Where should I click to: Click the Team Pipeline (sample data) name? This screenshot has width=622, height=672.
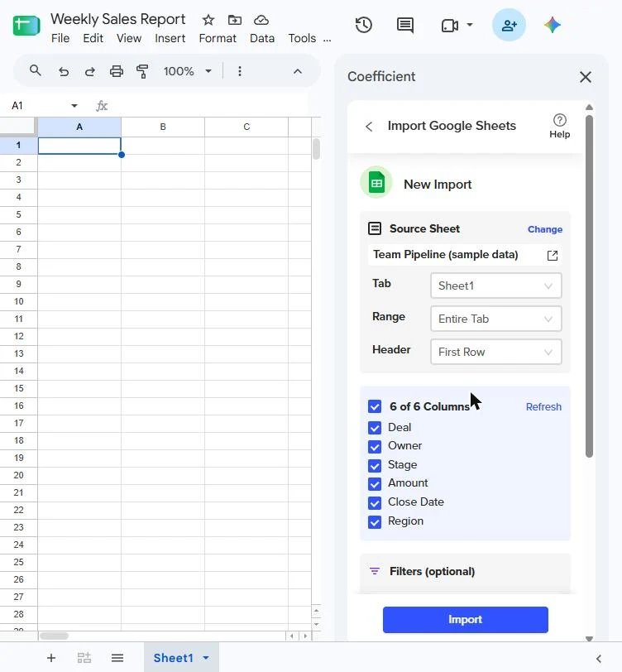tap(446, 255)
